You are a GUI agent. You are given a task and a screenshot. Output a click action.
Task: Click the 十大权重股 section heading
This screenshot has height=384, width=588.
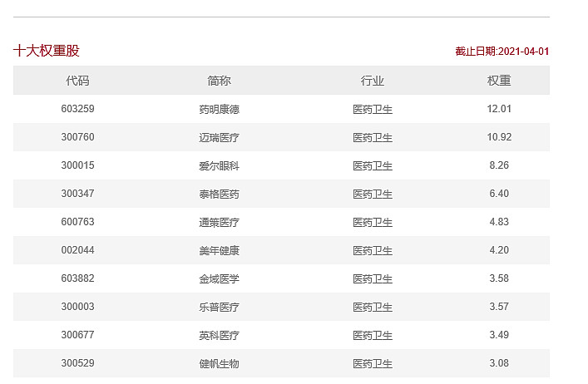click(47, 51)
